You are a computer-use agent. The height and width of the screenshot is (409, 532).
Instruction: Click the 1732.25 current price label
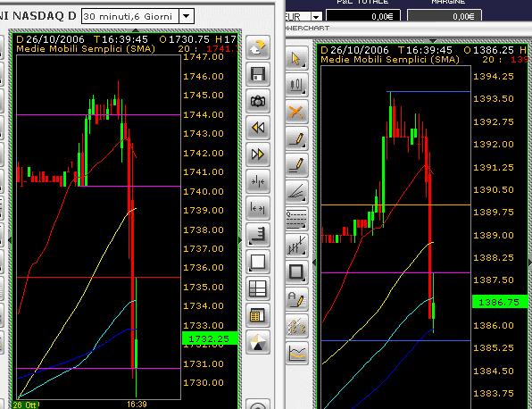click(x=210, y=338)
